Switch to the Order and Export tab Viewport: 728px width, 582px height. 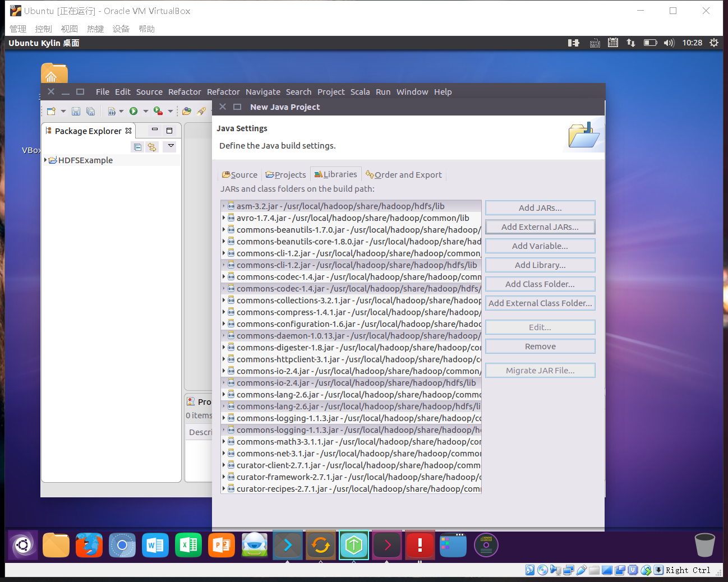coord(404,175)
